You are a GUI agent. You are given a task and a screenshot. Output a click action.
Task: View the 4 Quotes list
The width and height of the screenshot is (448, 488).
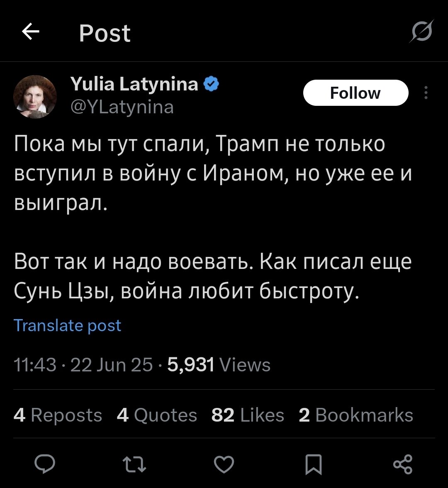(157, 415)
